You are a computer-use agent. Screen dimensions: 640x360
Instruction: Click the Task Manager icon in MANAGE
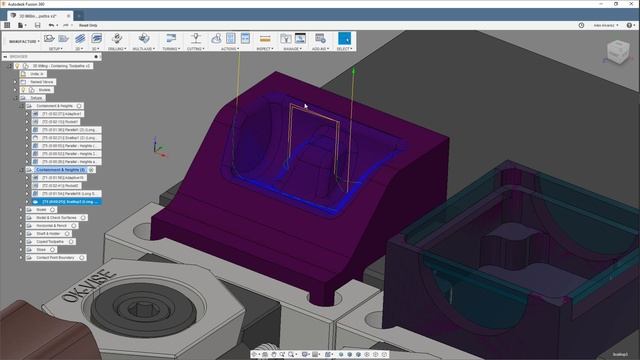[x=300, y=38]
